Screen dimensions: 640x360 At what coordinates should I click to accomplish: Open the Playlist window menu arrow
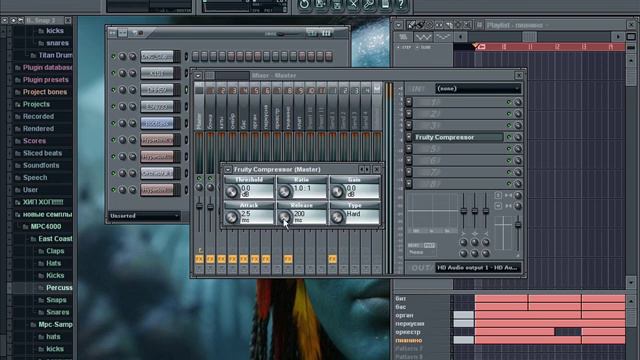tap(399, 25)
